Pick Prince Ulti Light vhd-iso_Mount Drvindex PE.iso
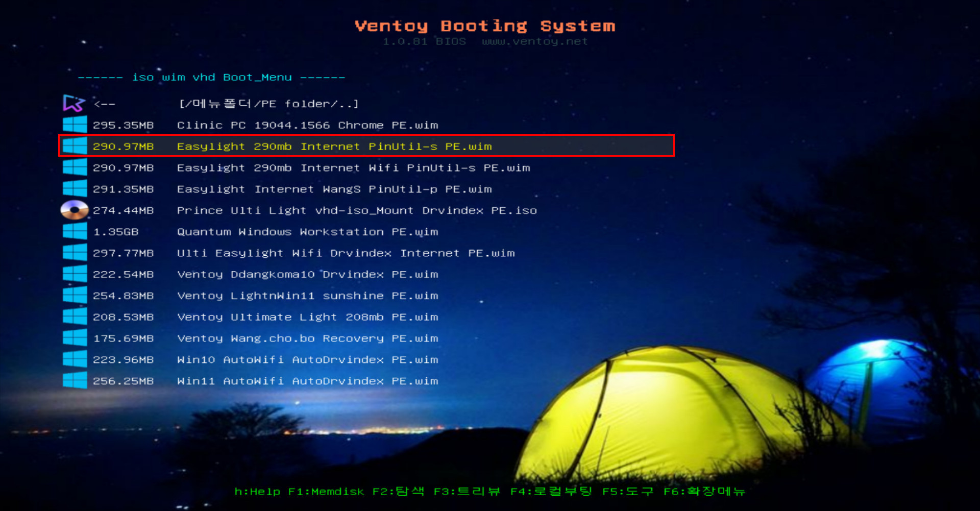980x511 pixels. [357, 210]
